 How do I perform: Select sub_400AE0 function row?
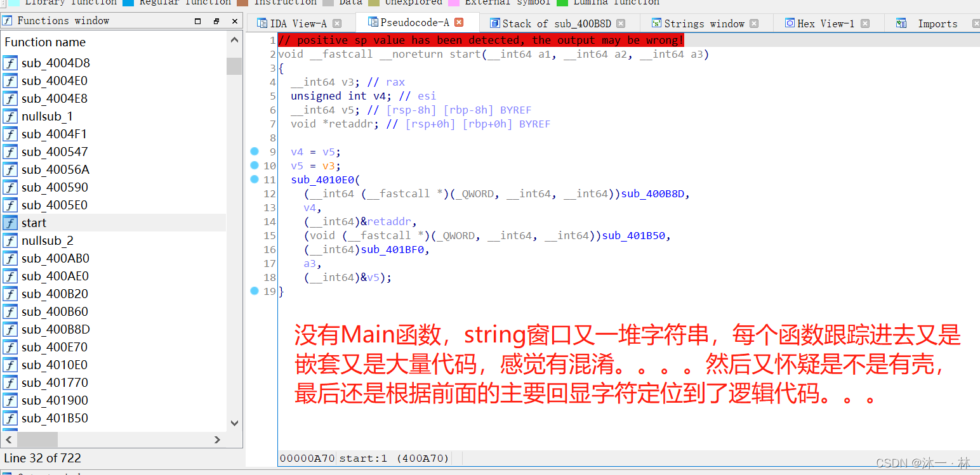114,276
